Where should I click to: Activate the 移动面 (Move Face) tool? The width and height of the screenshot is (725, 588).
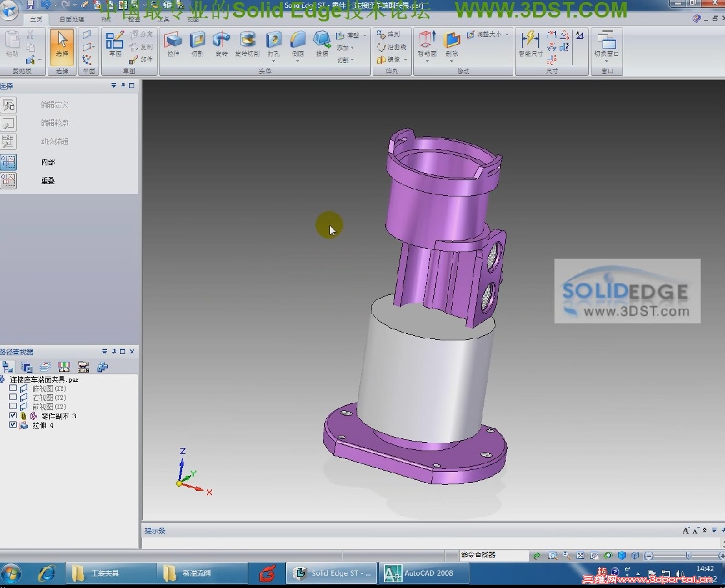click(x=427, y=44)
